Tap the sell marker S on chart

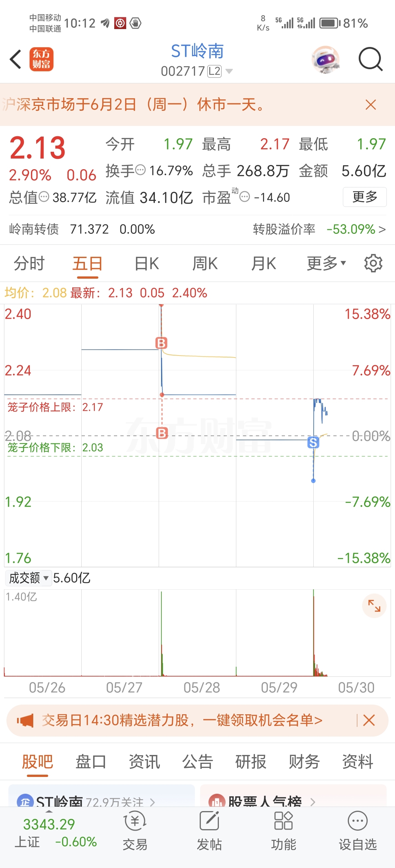313,442
